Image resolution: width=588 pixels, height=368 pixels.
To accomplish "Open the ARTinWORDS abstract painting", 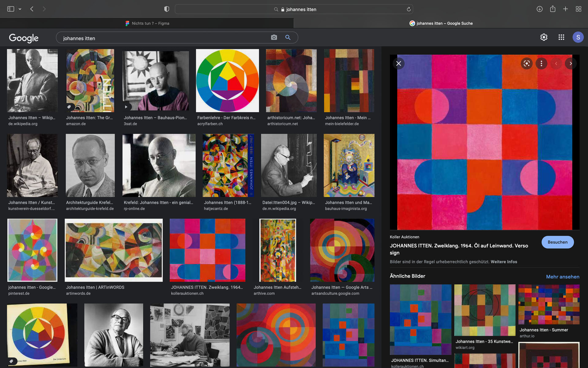I will [114, 250].
